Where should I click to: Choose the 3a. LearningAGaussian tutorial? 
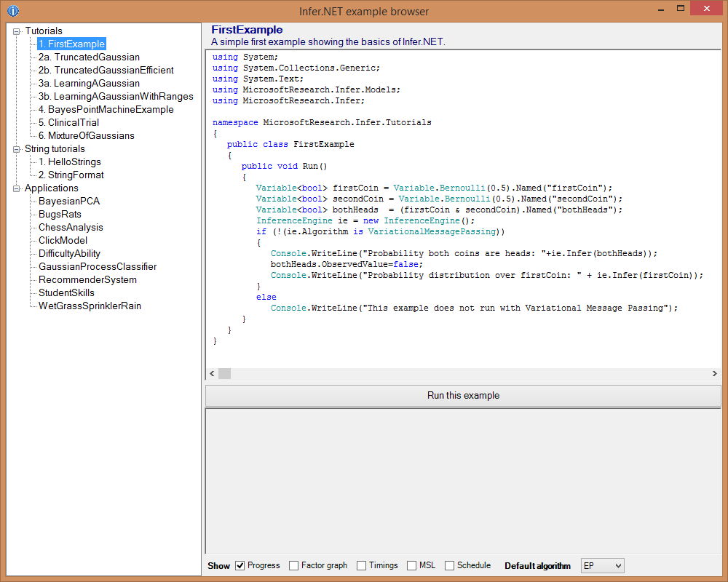[x=89, y=83]
